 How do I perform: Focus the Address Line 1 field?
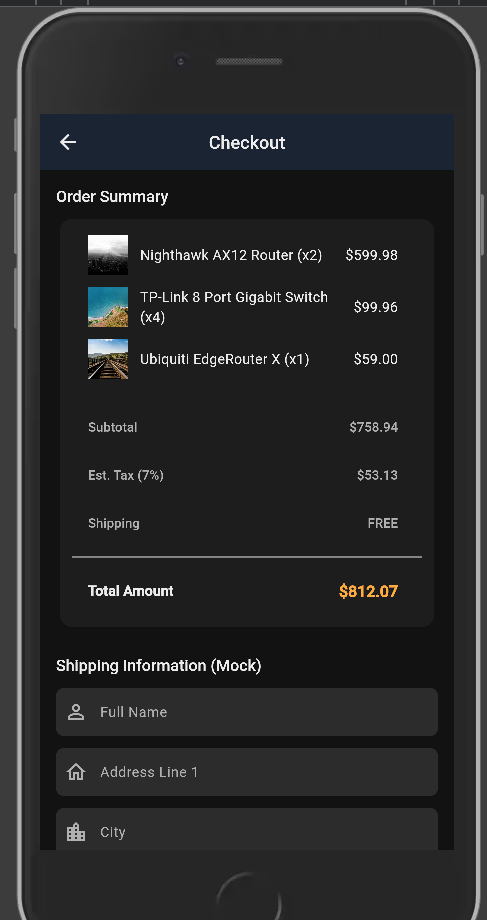(x=247, y=772)
